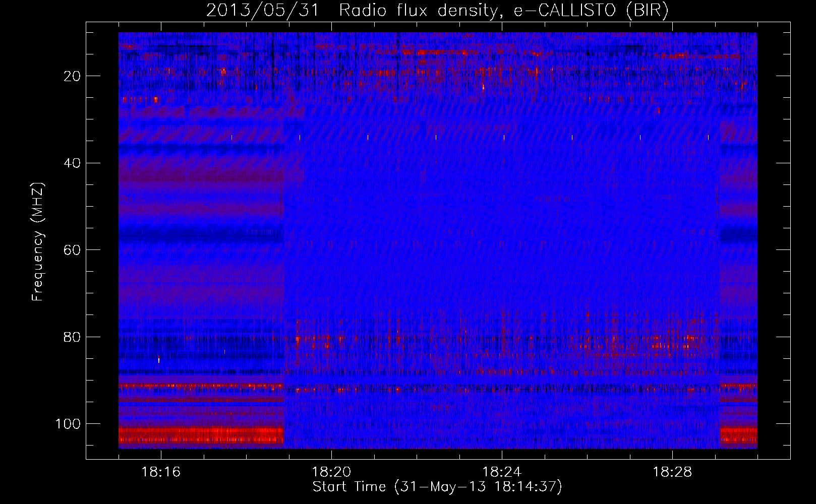The image size is (816, 504).
Task: Click the 20 MHz frequency tick label
Action: pyautogui.click(x=73, y=76)
